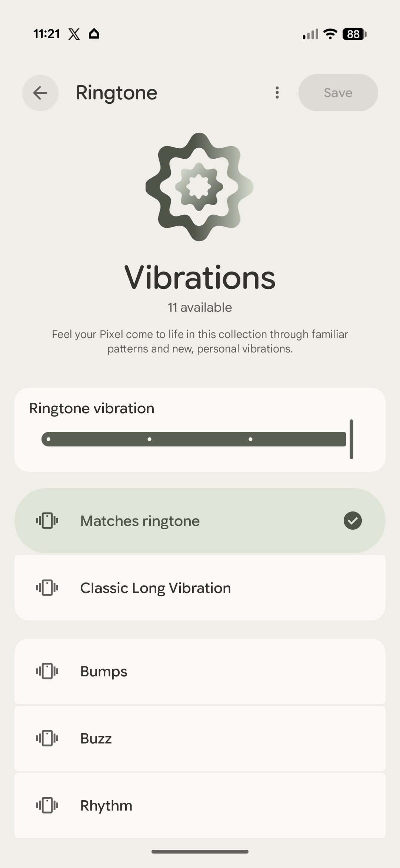The image size is (400, 868).
Task: Tap the battery indicator in status bar
Action: click(x=354, y=34)
